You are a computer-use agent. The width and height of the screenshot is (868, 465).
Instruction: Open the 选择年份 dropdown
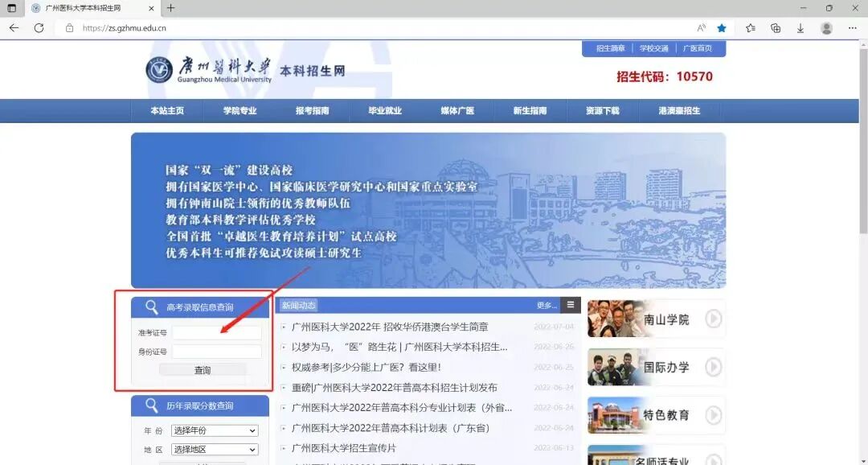coord(214,430)
